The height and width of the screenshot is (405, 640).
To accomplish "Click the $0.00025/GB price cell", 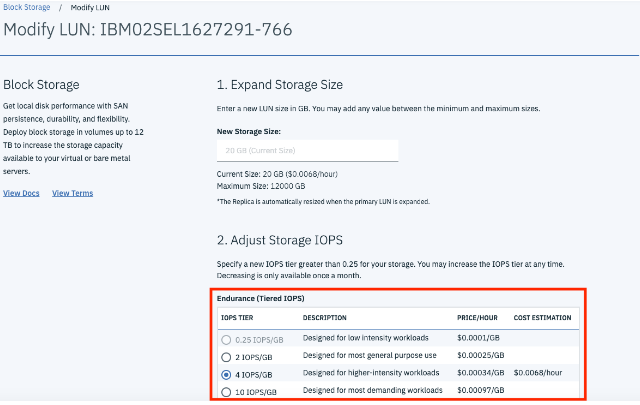I will [x=481, y=355].
